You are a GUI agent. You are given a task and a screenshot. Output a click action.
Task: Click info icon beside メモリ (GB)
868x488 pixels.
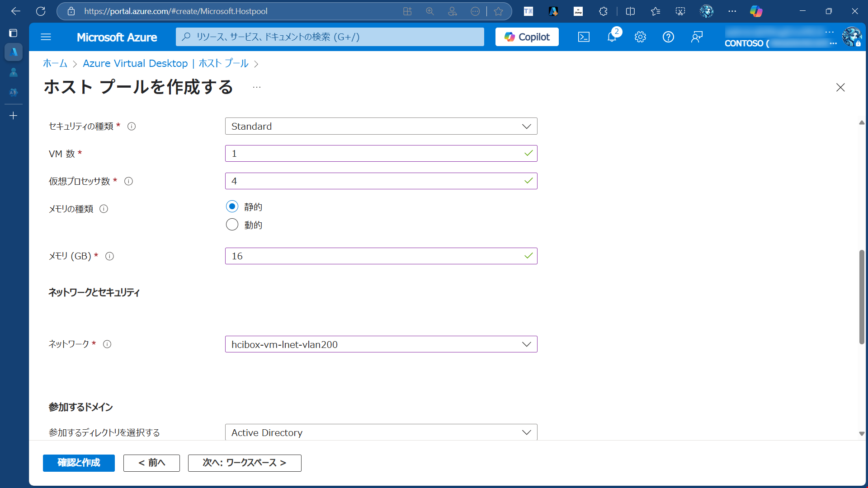click(x=109, y=256)
